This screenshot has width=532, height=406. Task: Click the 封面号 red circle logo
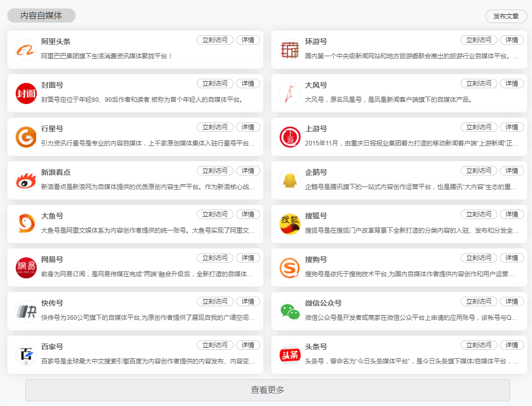click(26, 93)
